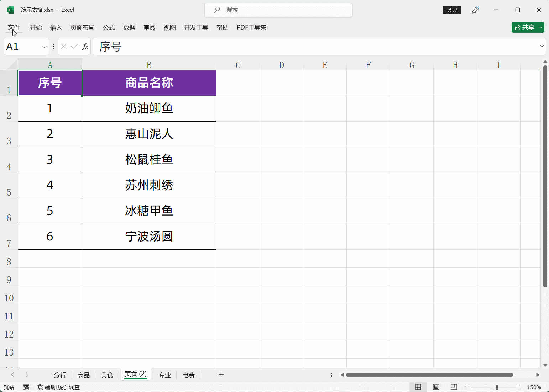Add a new sheet with the plus button
The width and height of the screenshot is (549, 392).
click(x=221, y=375)
